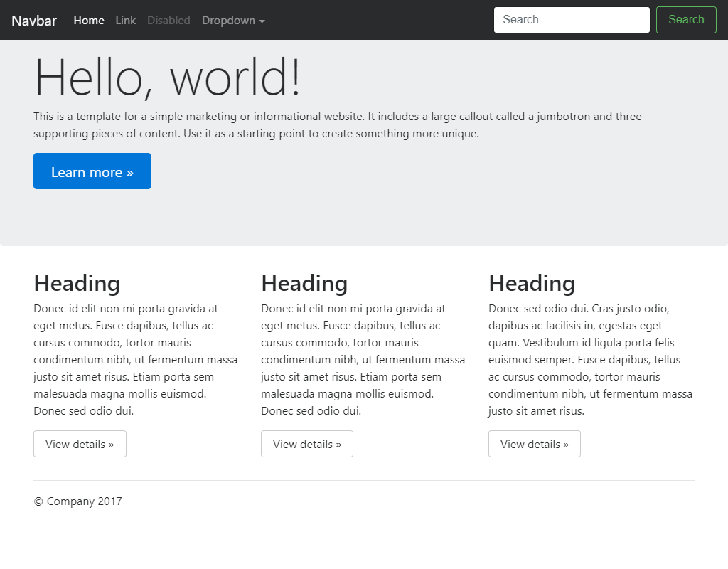Open the Link item in navbar
The image size is (728, 569).
[x=125, y=21]
